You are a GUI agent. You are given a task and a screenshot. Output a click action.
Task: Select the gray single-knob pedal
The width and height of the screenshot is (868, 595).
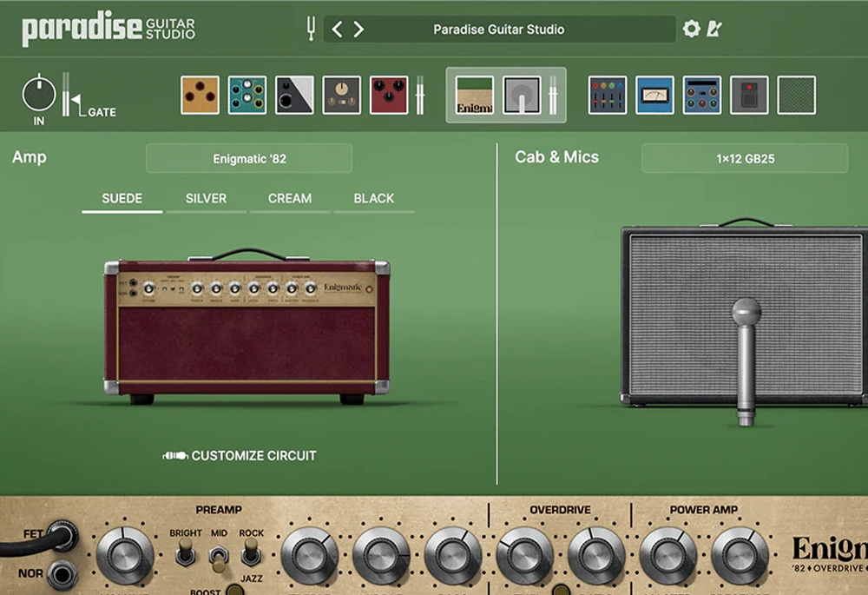click(x=341, y=96)
